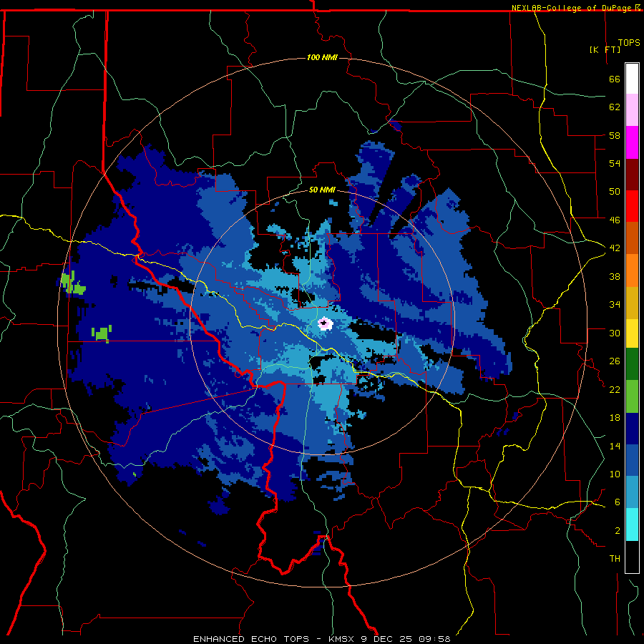
Task: Click the legend value 18
Action: coord(615,418)
